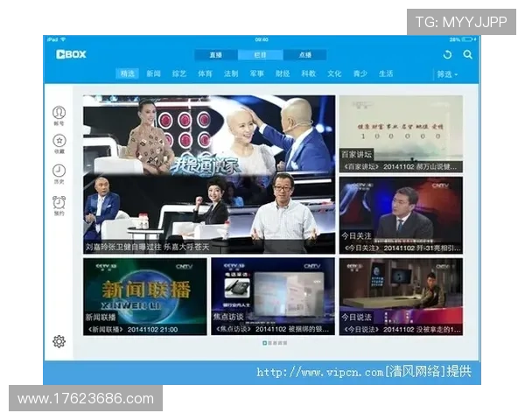This screenshot has height=420, width=525.
Task: Open the 新闻联播 video thumbnail
Action: (145, 297)
